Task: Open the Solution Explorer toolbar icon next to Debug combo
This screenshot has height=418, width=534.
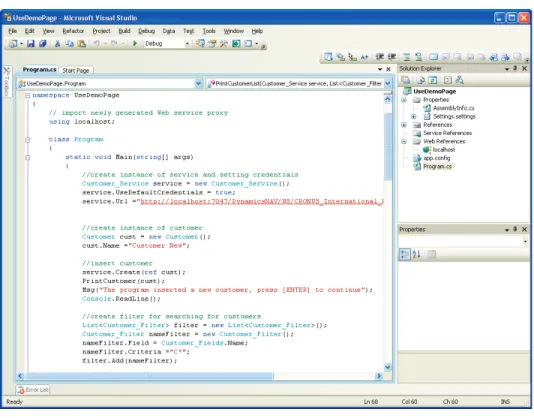Action: pyautogui.click(x=200, y=44)
